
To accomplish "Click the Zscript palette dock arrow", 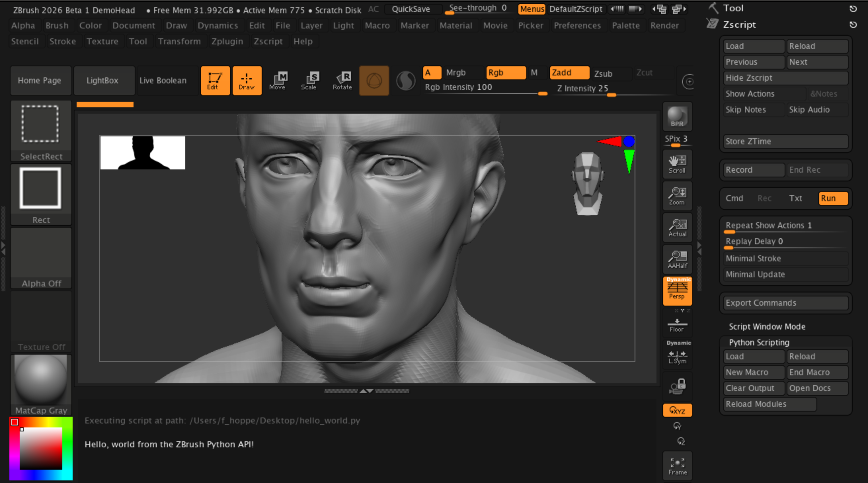I will (x=853, y=24).
